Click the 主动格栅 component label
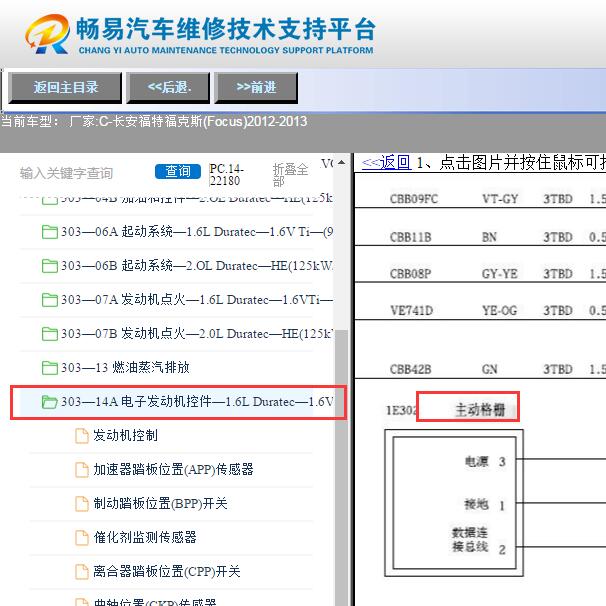This screenshot has height=606, width=606. point(480,410)
